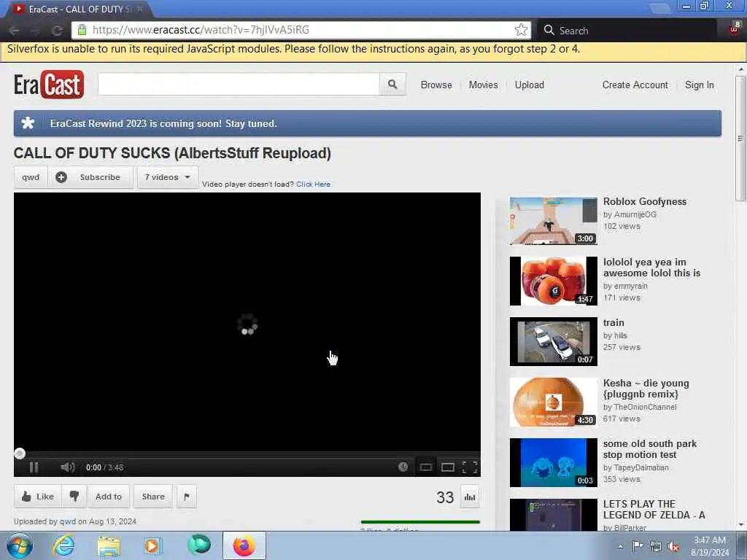Viewport: 747px width, 560px height.
Task: Click the EraCast Rewind 2023 announcement banner
Action: click(368, 123)
